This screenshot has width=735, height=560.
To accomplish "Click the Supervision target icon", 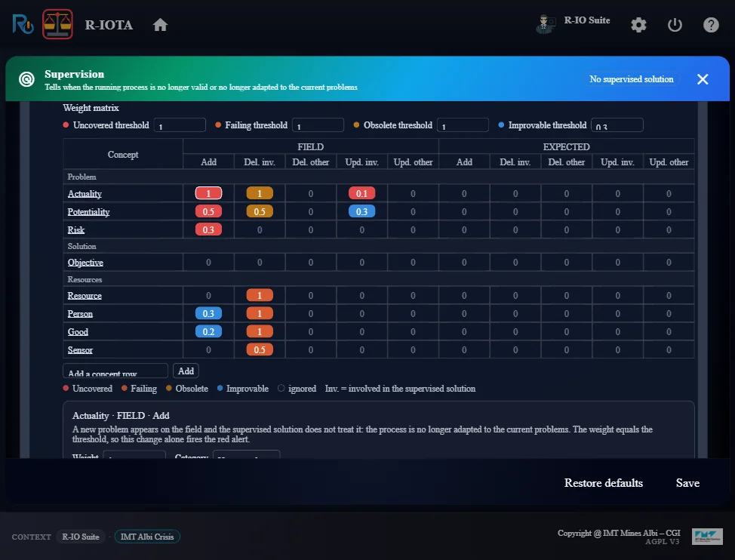I will pos(26,79).
